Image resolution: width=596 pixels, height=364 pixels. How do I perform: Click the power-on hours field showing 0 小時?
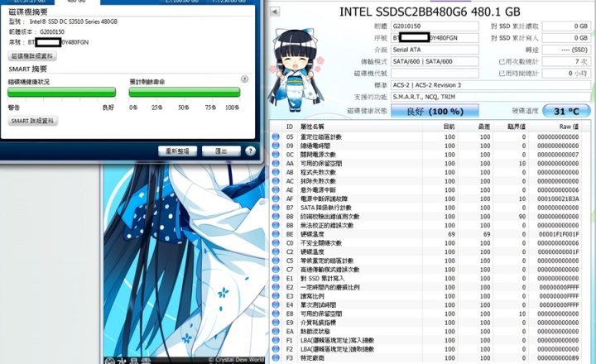[566, 73]
